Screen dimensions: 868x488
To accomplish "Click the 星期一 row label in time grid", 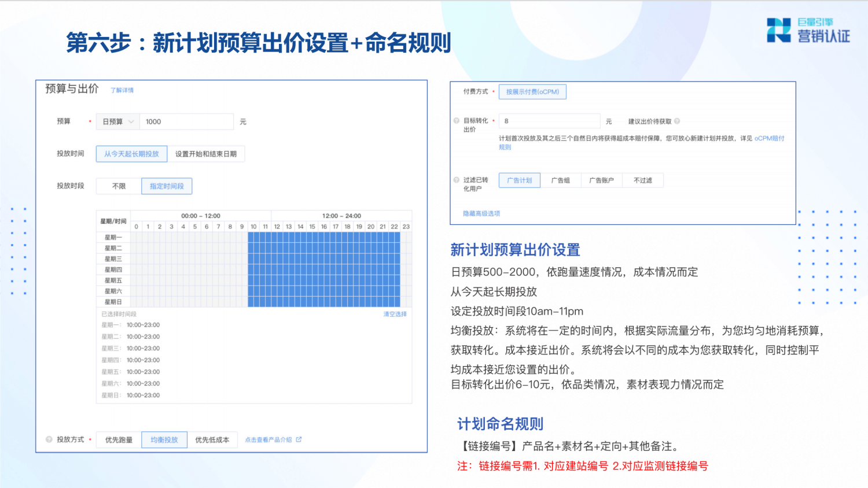I will (113, 237).
